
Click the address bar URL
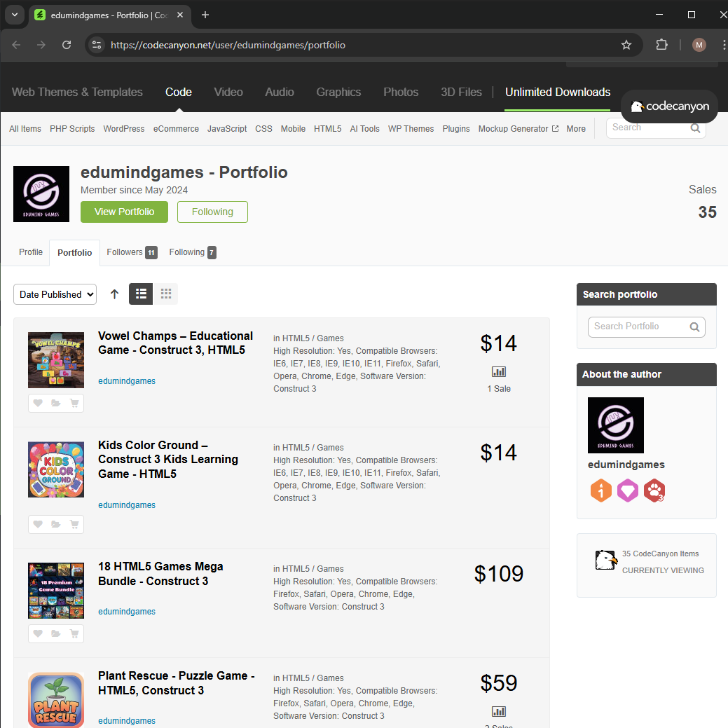pos(228,45)
